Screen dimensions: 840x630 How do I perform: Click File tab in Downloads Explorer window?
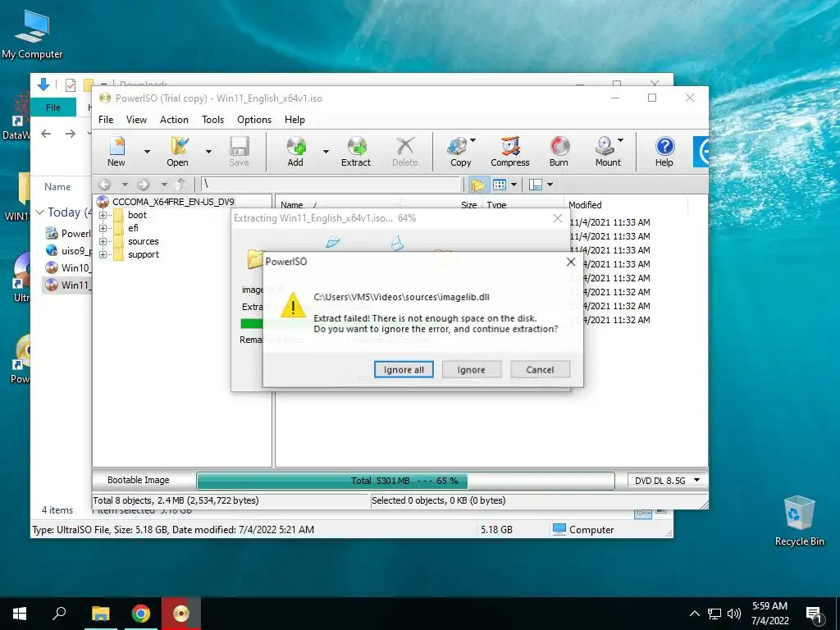point(53,107)
